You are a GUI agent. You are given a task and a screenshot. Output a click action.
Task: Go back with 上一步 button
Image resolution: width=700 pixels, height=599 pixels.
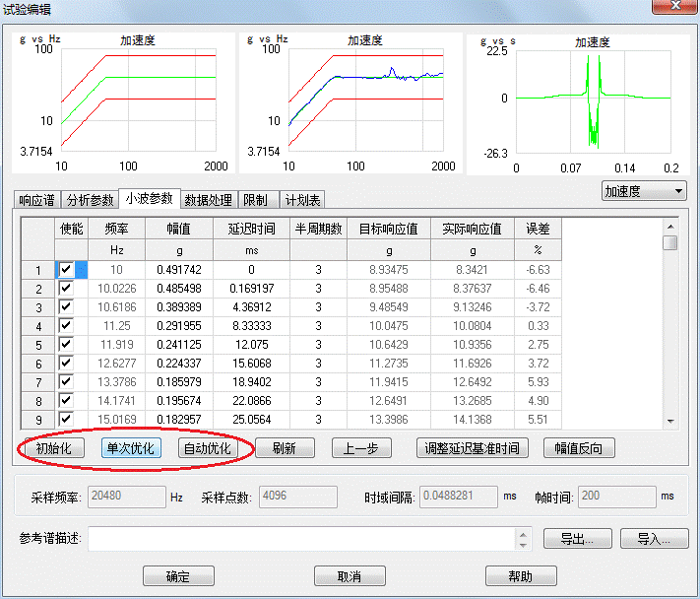pyautogui.click(x=361, y=448)
